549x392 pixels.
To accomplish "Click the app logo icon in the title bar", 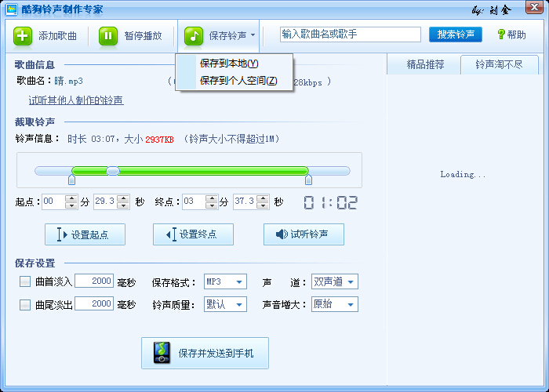I will 11,9.
